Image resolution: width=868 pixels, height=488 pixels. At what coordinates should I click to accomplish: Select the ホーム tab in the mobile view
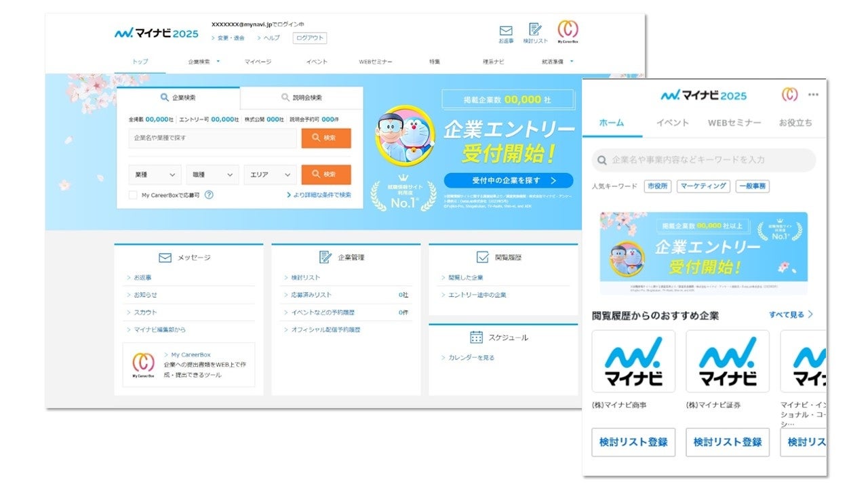tap(612, 123)
